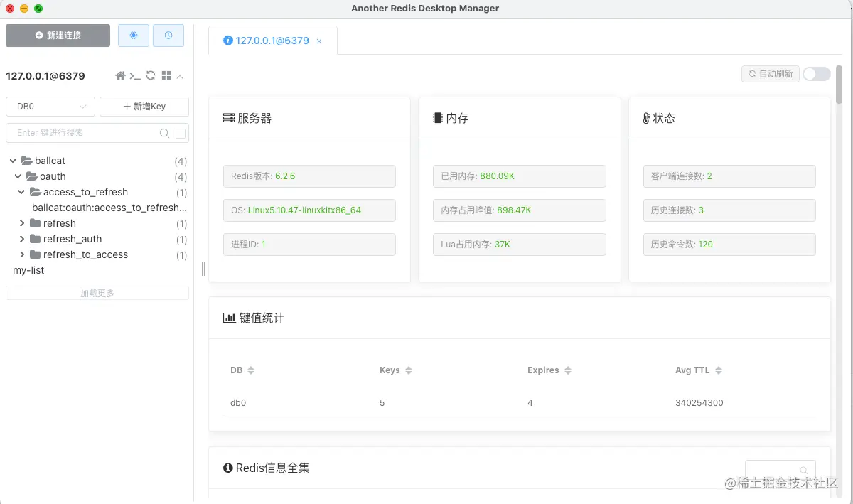This screenshot has height=504, width=853.
Task: Open settings with the gear icon button
Action: coord(134,36)
